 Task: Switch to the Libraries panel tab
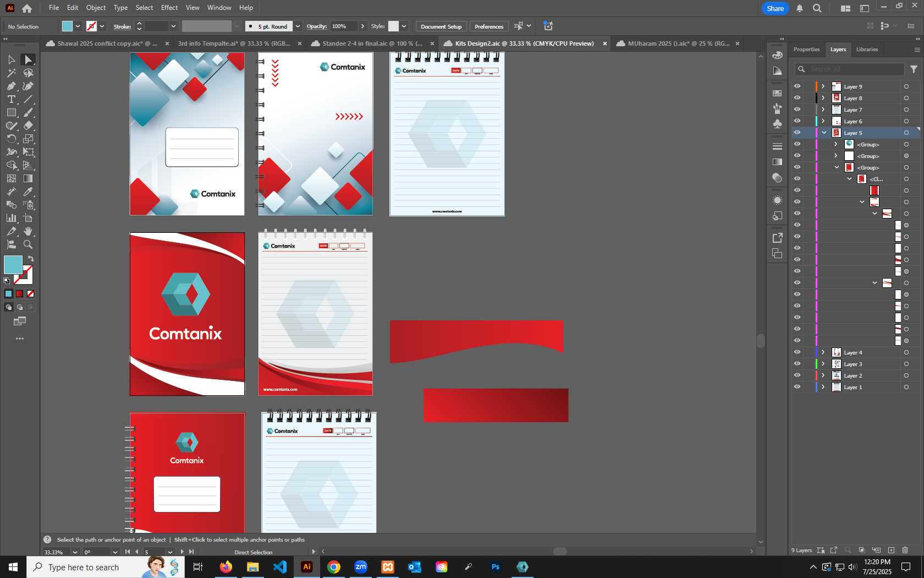click(867, 50)
